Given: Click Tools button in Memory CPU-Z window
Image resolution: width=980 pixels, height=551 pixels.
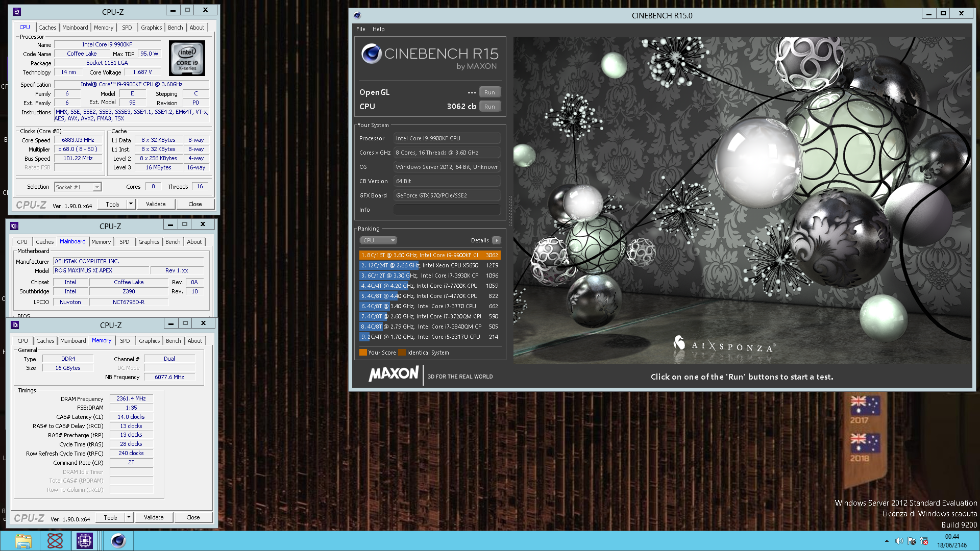Looking at the screenshot, I should pos(111,517).
